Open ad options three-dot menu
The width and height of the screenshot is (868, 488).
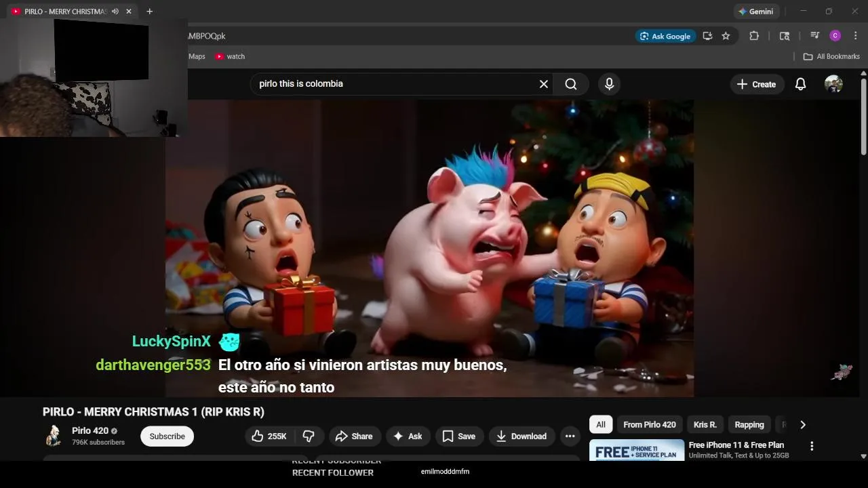point(812,446)
